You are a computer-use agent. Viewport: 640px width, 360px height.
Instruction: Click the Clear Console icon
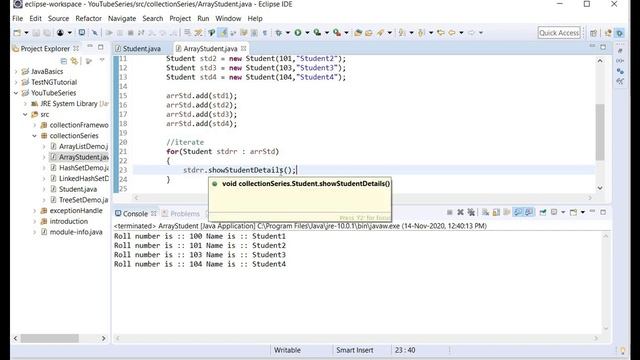[485, 212]
